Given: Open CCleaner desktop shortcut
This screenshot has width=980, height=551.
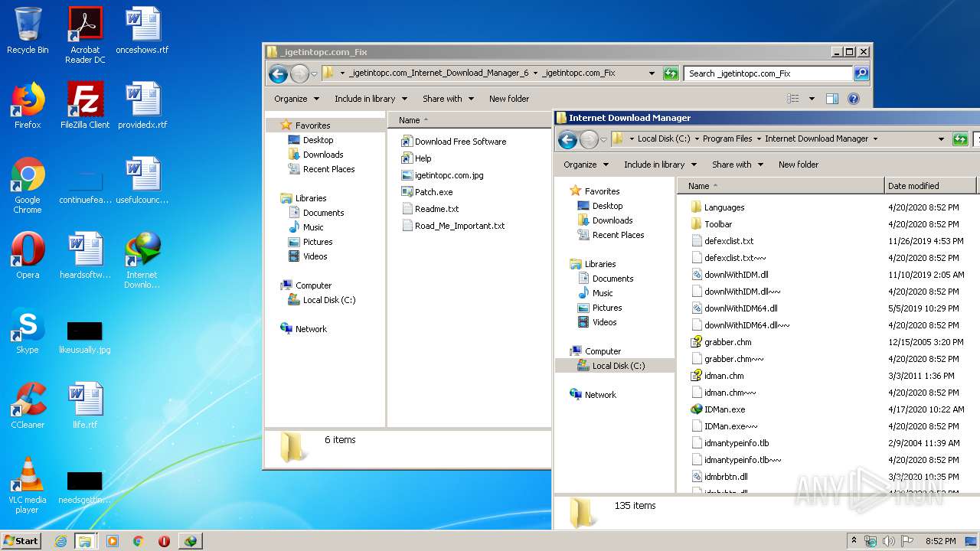Looking at the screenshot, I should [28, 406].
